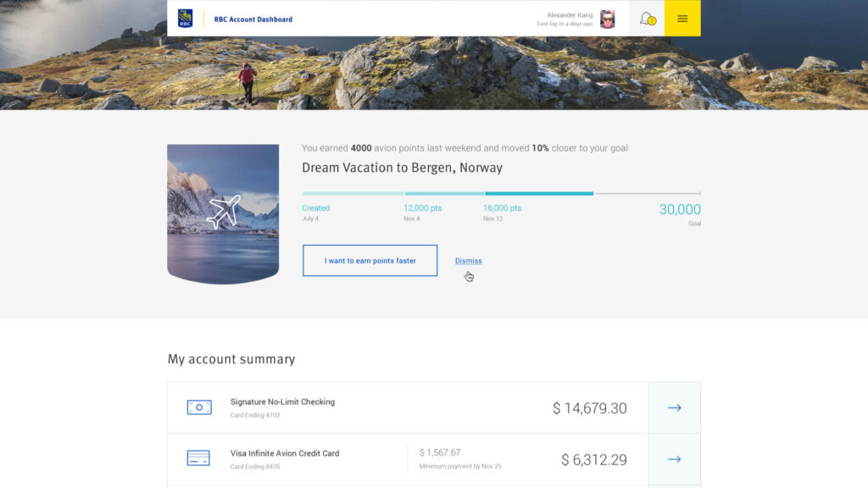Viewport: 868px width, 488px height.
Task: Click the airplane icon on vacation card
Action: click(x=223, y=212)
